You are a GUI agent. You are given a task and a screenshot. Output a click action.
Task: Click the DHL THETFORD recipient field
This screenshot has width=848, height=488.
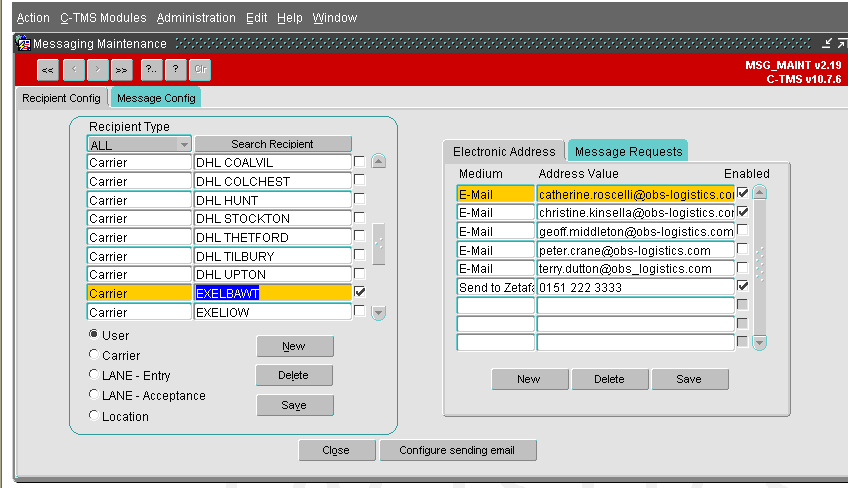coord(273,238)
